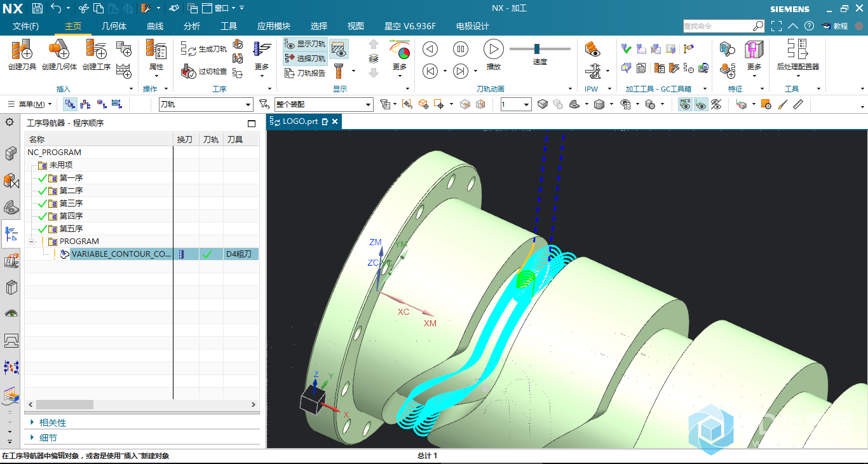Click the rewind-to-start playback icon
Viewport: 868px width, 464px height.
[x=430, y=71]
